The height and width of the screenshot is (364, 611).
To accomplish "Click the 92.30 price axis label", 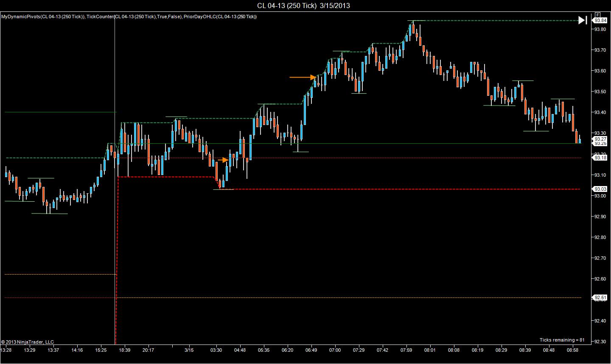I will pos(600,342).
